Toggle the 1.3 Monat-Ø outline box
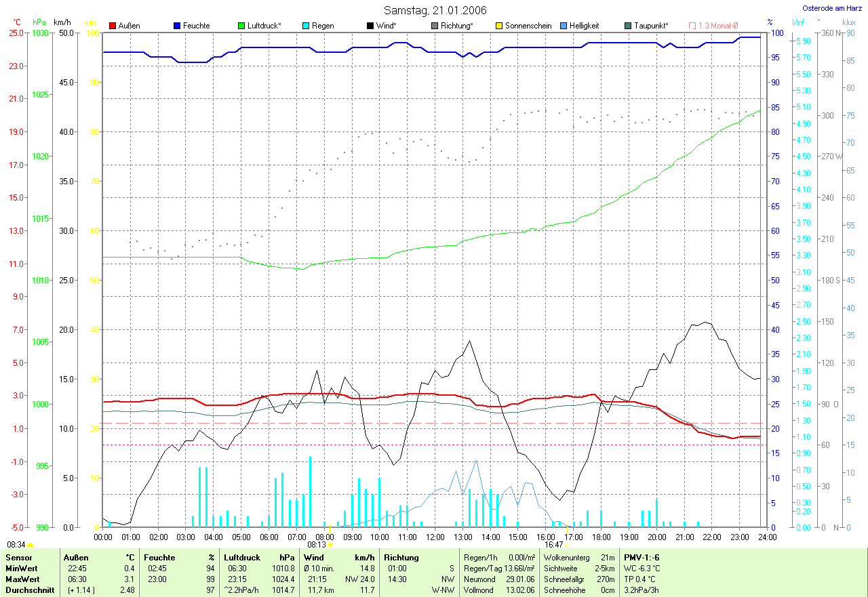Screen dimensions: 868x597 (692, 26)
